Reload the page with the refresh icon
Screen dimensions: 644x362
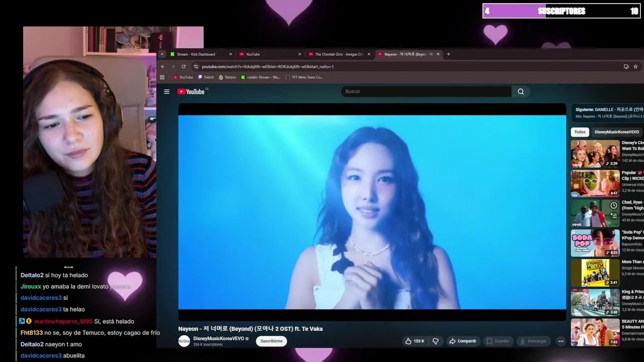pos(184,66)
